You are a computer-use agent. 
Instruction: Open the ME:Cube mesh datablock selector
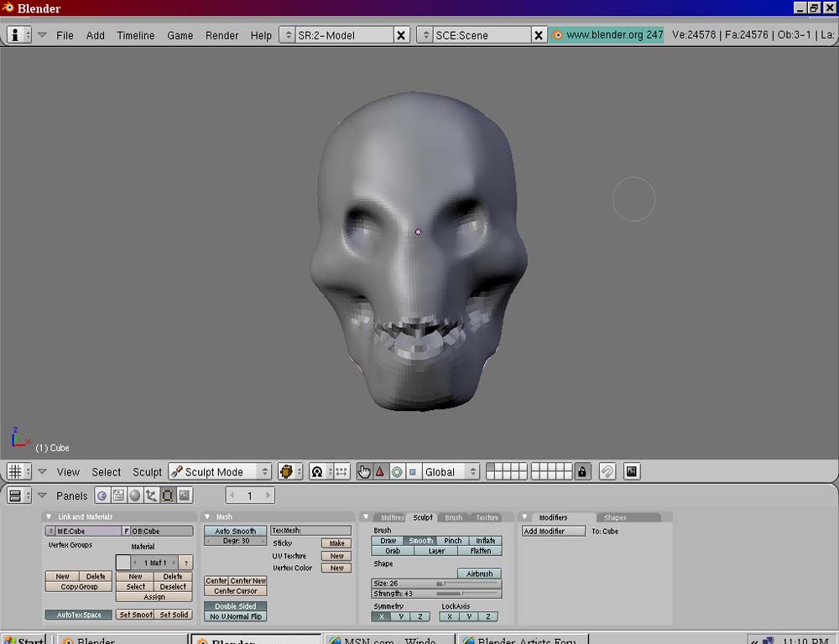[x=50, y=531]
